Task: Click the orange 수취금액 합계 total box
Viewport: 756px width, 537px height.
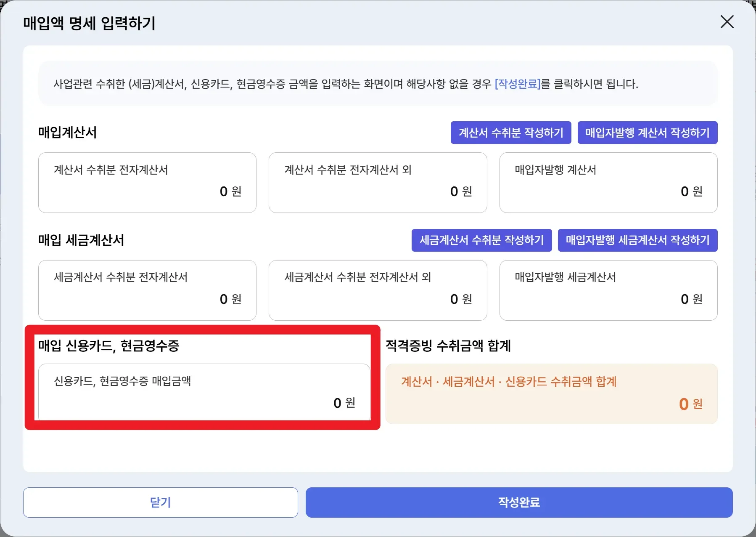Action: [x=551, y=394]
